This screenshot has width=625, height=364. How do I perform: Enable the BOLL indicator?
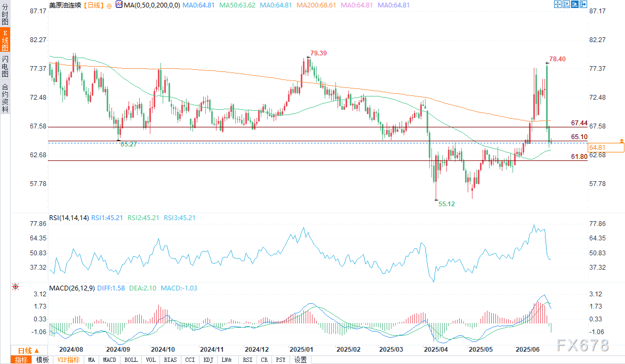131,360
